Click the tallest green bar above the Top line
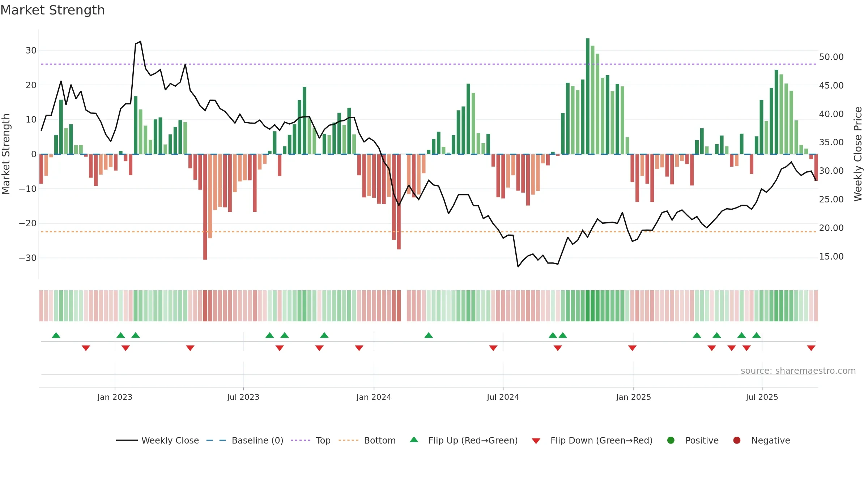 (x=588, y=96)
